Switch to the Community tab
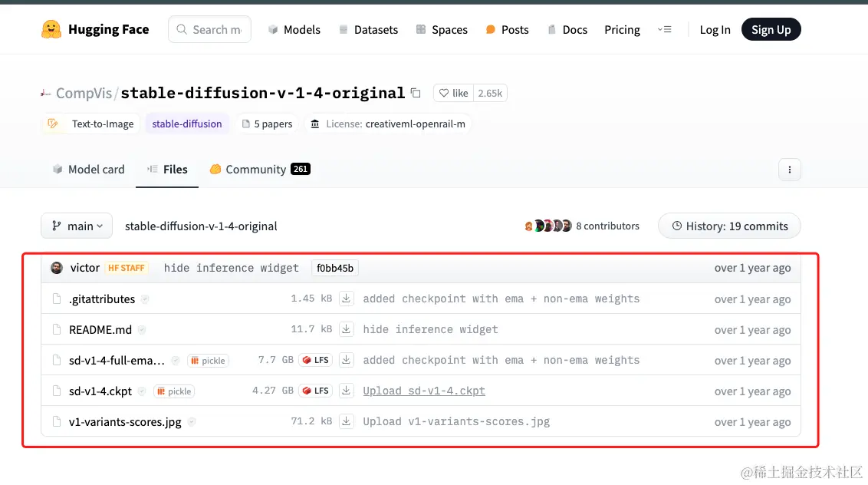 (260, 169)
